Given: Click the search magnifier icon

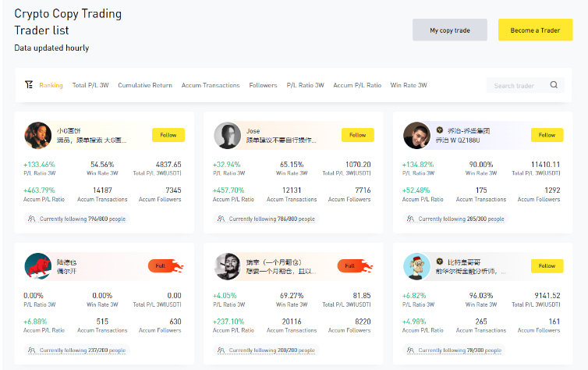Looking at the screenshot, I should click(x=554, y=85).
